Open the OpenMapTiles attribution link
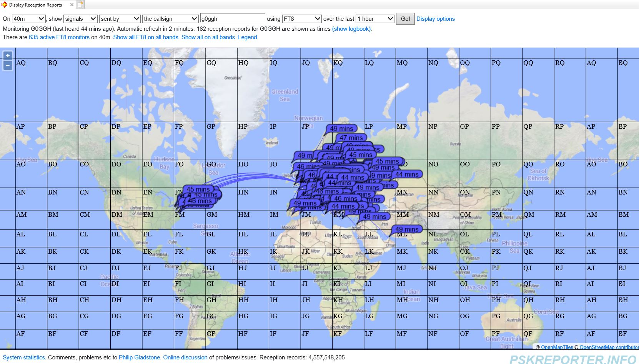This screenshot has width=639, height=364. click(557, 347)
